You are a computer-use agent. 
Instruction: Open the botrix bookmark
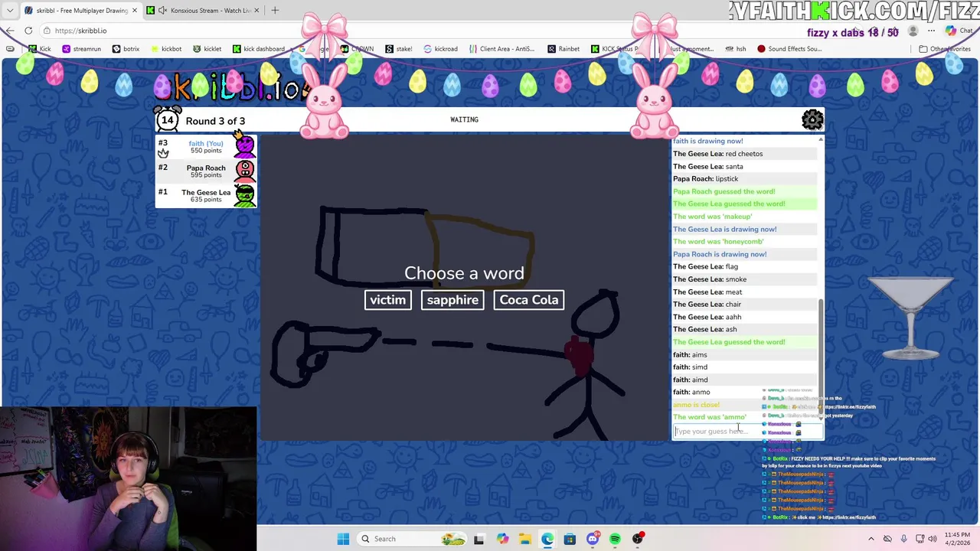point(126,49)
